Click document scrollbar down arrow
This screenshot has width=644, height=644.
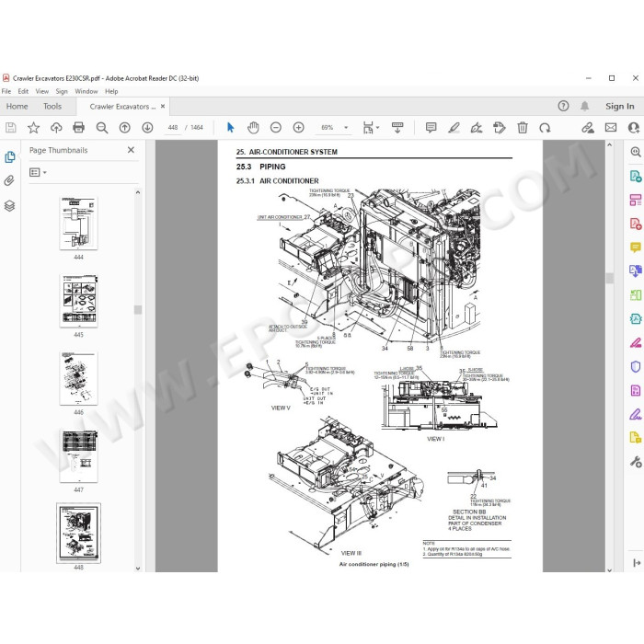[609, 569]
